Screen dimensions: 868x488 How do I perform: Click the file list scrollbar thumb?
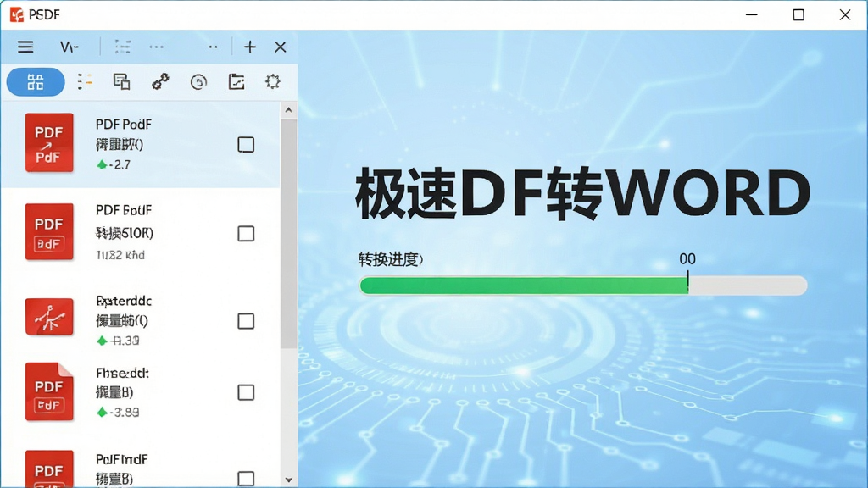[x=288, y=234]
